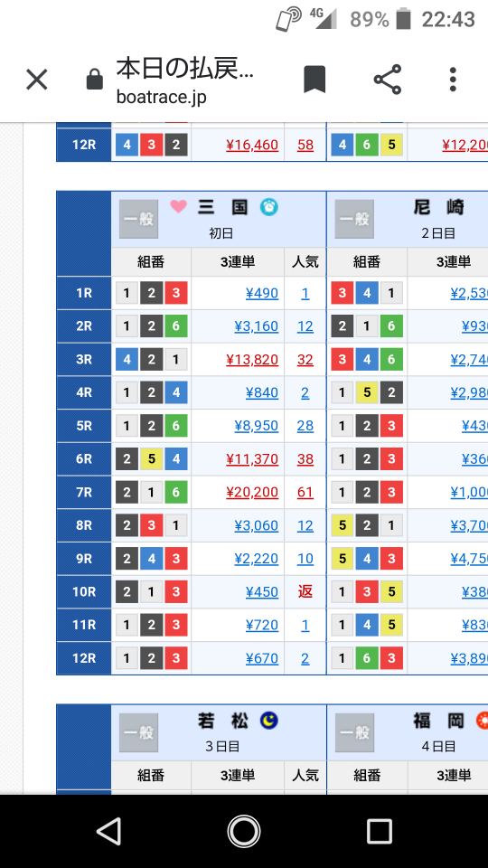Tap the moon night-race icon beside 若松

click(x=269, y=721)
